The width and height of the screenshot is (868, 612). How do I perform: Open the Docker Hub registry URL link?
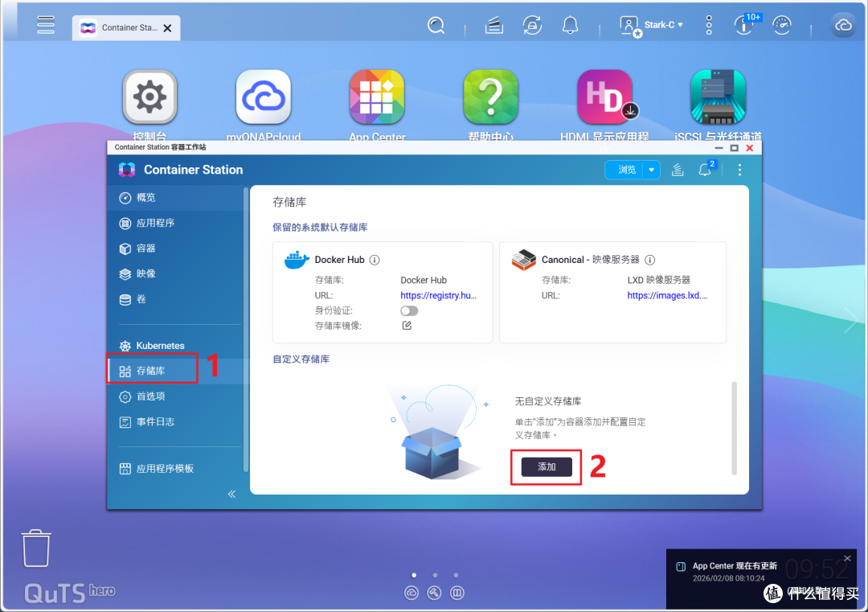click(x=439, y=296)
